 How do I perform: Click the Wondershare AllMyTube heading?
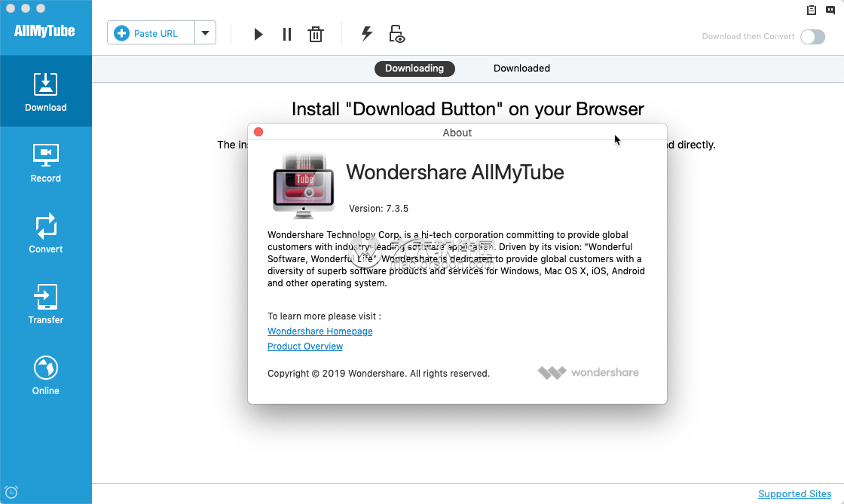455,172
